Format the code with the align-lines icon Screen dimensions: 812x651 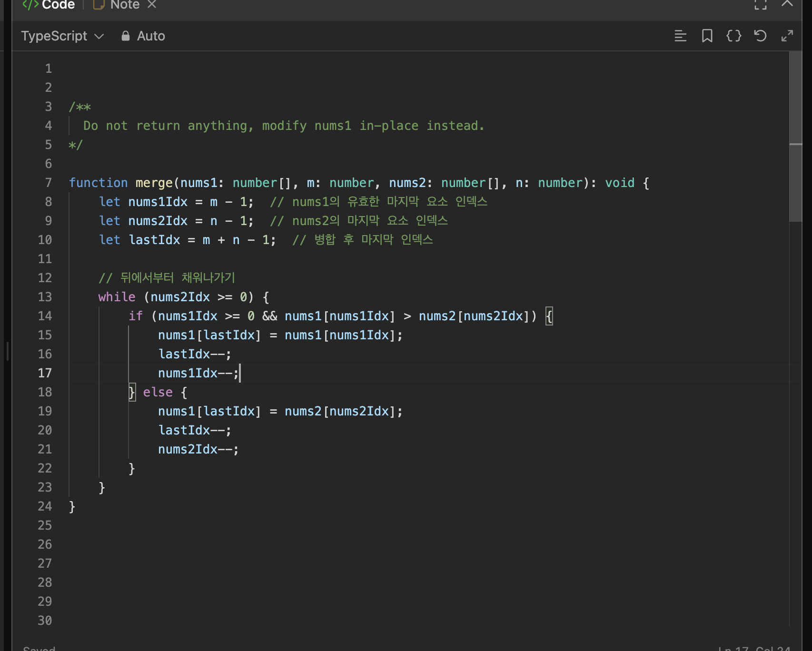point(681,36)
